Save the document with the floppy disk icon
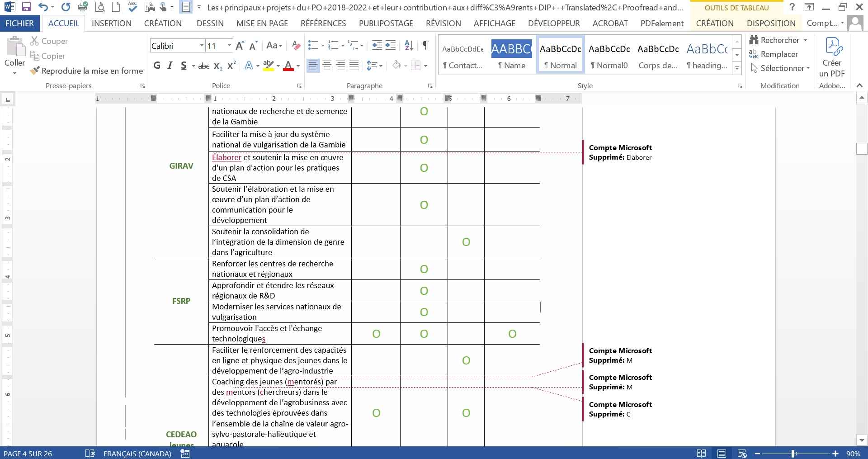Image resolution: width=868 pixels, height=459 pixels. 26,7
